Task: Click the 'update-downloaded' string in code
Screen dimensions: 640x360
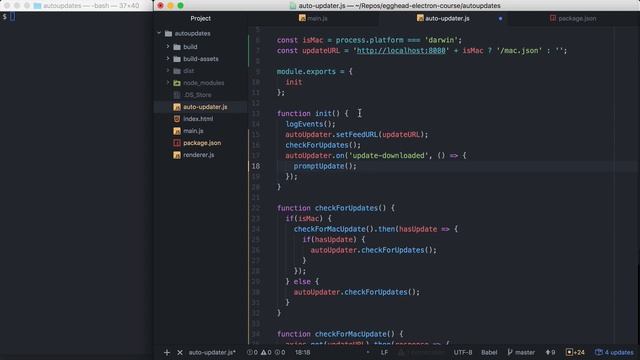Action: point(388,156)
